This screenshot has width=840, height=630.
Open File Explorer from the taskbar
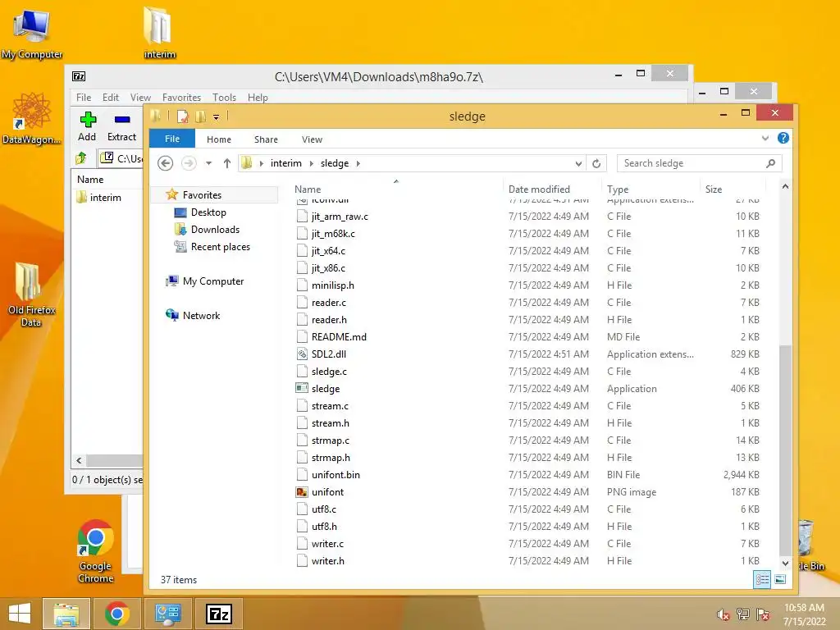tap(66, 614)
